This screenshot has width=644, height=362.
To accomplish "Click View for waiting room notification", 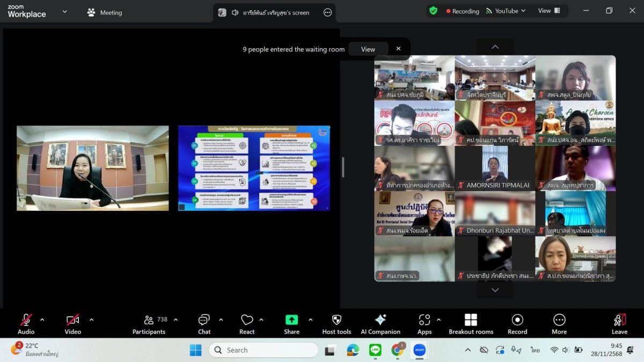I will (x=368, y=49).
